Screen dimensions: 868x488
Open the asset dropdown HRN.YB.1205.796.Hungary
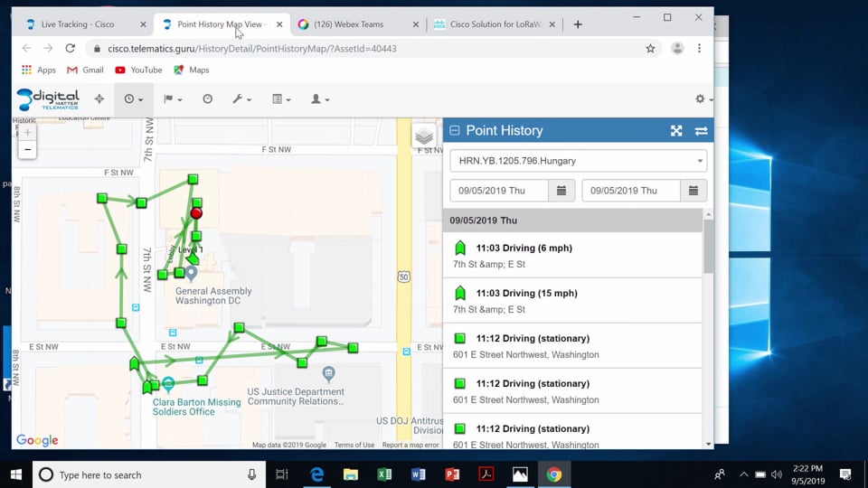[x=578, y=161]
